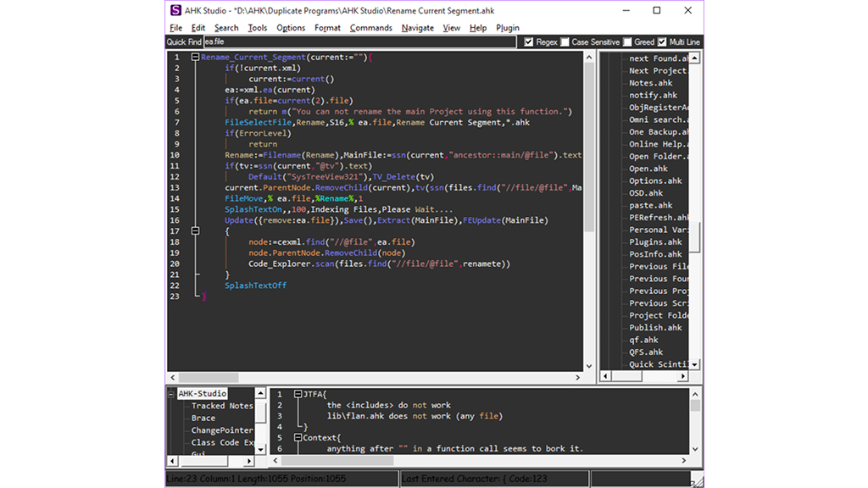The image size is (868, 488).
Task: Collapse the JTFA fold marker in notes
Action: point(298,395)
